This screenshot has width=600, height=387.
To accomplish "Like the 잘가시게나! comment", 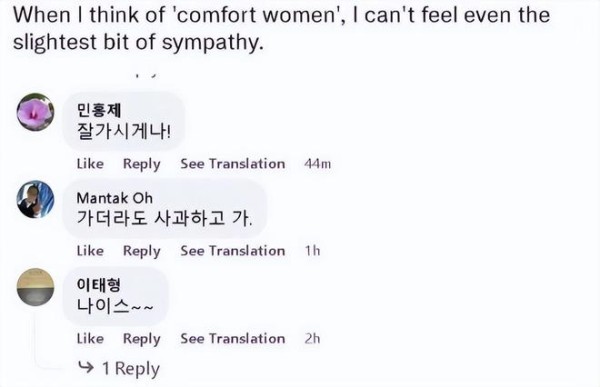I will 90,164.
